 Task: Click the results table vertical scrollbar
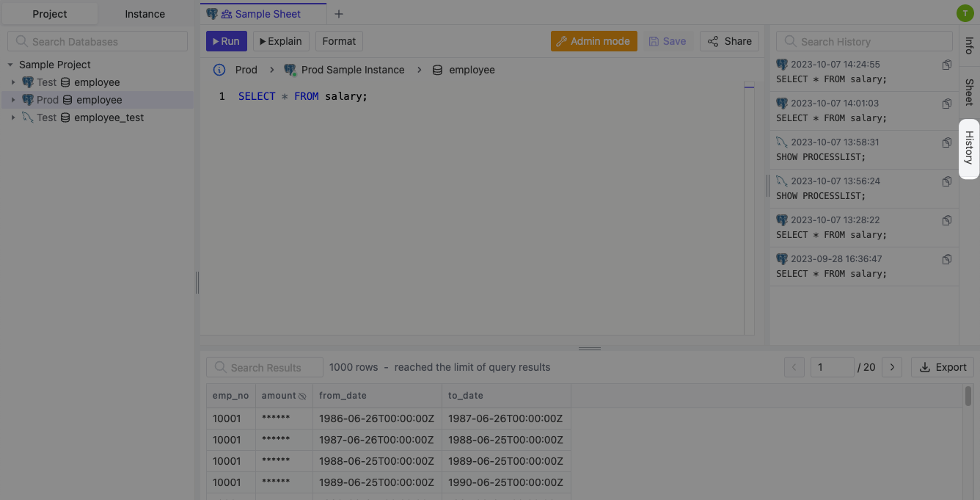pyautogui.click(x=968, y=396)
